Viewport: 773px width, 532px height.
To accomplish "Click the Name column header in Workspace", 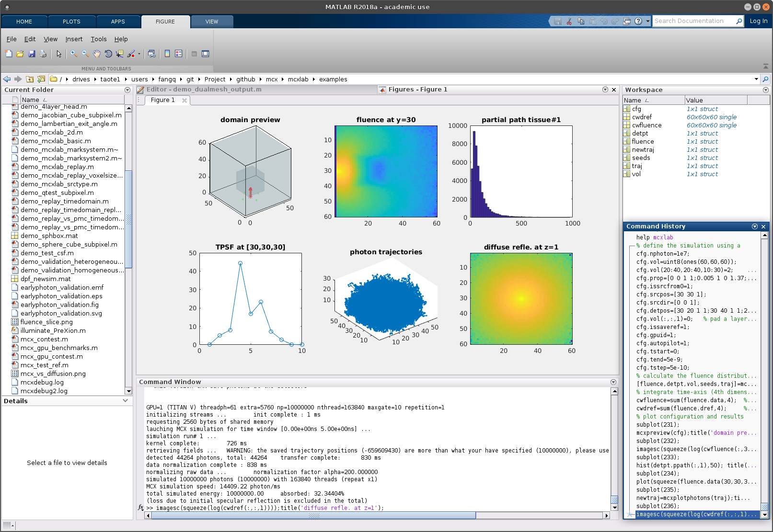I will point(654,100).
